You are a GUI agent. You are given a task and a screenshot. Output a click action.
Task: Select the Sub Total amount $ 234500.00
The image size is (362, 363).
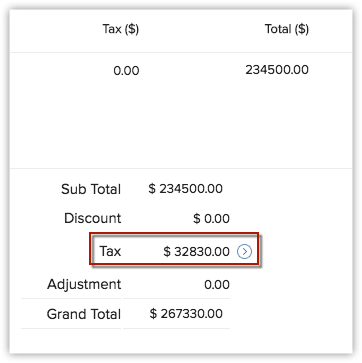[185, 189]
